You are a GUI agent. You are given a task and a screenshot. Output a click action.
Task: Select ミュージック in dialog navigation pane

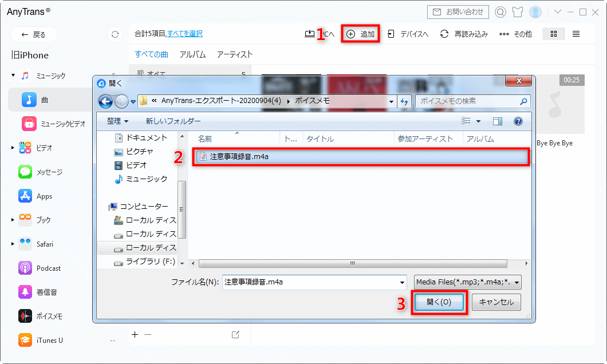pyautogui.click(x=141, y=179)
